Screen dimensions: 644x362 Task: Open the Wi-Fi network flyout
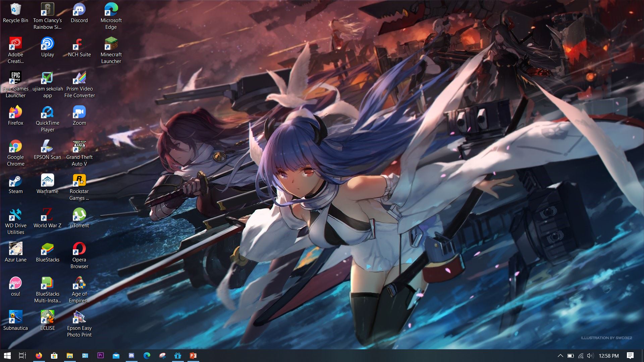tap(581, 356)
